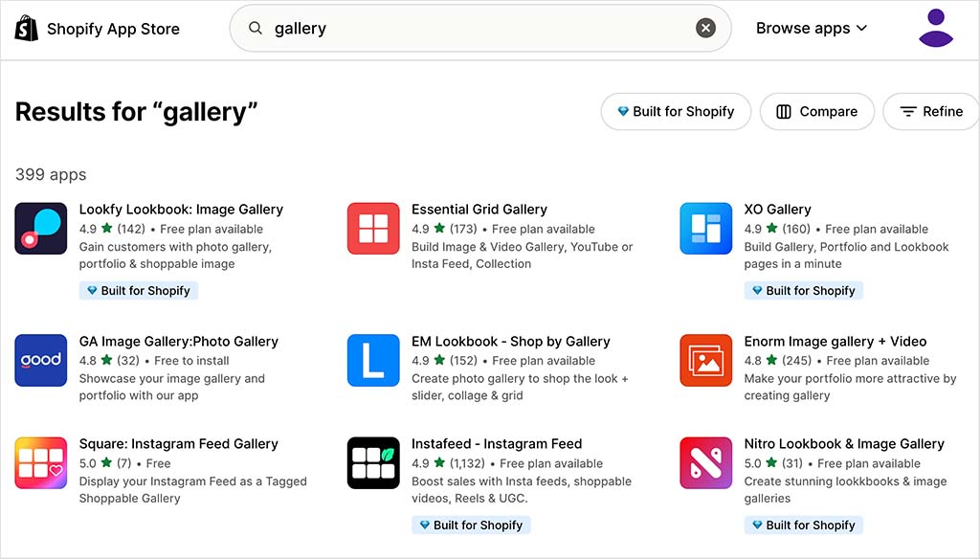
Task: Click the Compare button
Action: pos(816,112)
